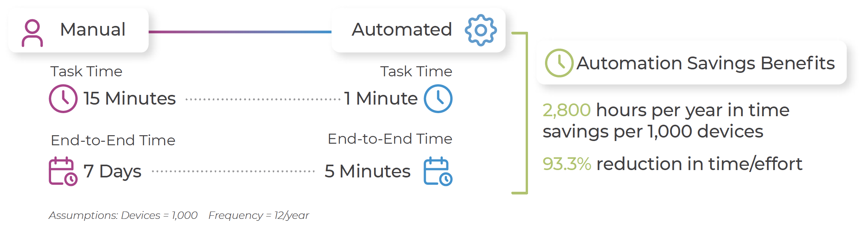
Task: Click the purple calendar beside 7 Days
Action: tap(63, 171)
